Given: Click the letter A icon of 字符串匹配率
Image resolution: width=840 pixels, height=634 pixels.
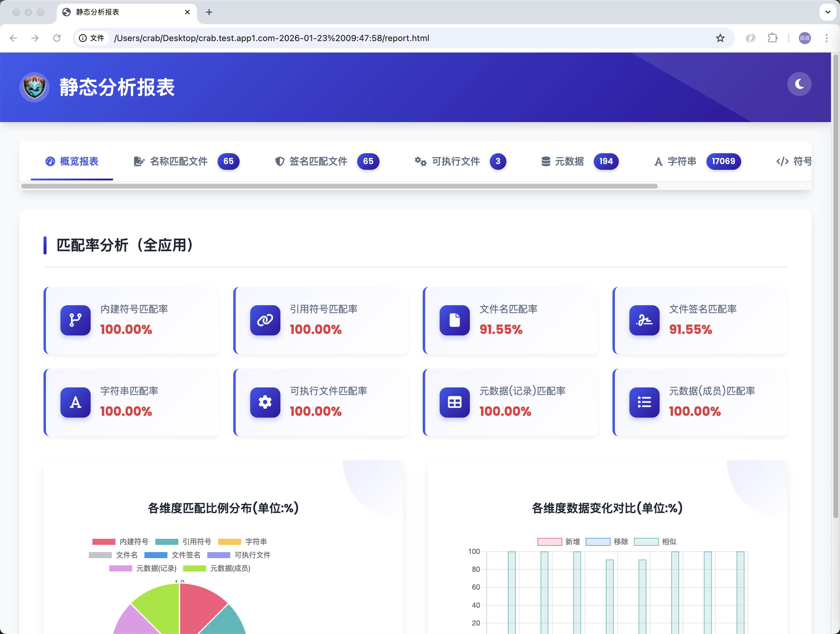Looking at the screenshot, I should click(75, 402).
